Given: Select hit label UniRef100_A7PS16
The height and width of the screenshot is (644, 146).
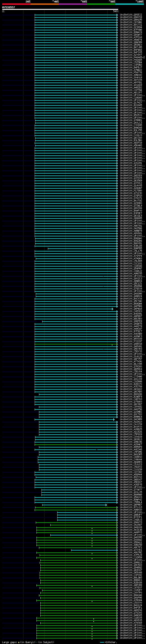Looking at the screenshot, I should tap(131, 37).
